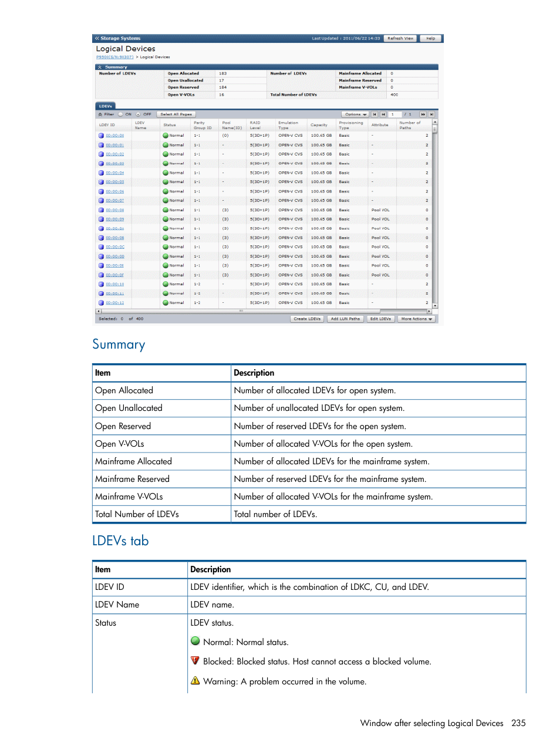The height and width of the screenshot is (746, 560).
Task: Click the LDEV icon beside 00:00:09
Action: [101, 220]
